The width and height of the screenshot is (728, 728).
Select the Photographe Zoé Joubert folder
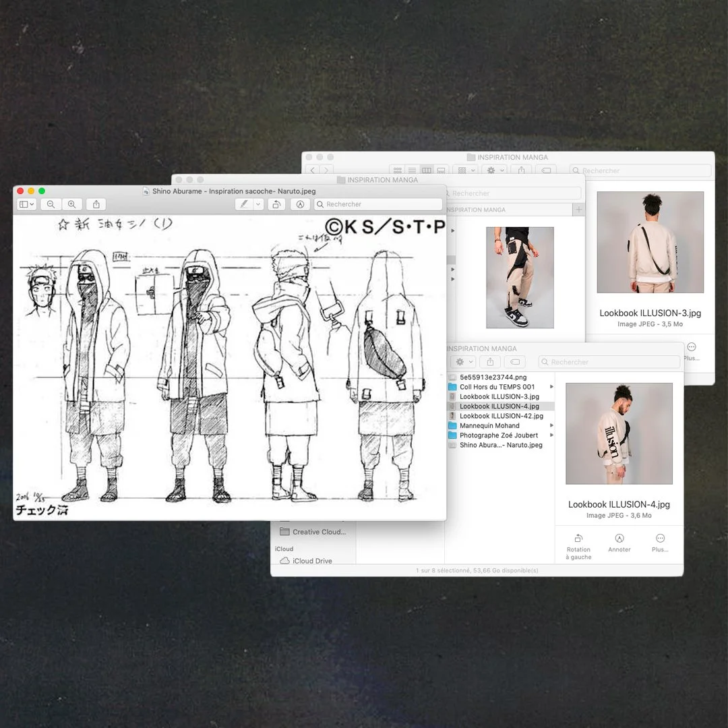tap(500, 435)
